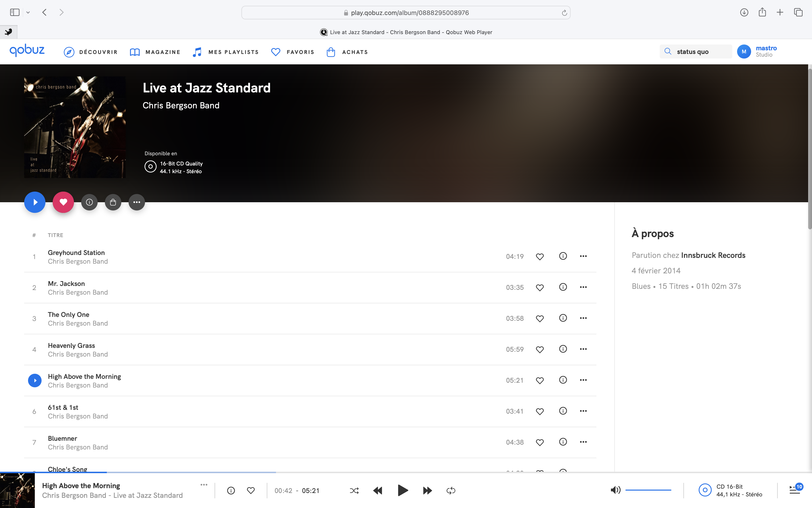Open Safari downloads

pyautogui.click(x=744, y=12)
